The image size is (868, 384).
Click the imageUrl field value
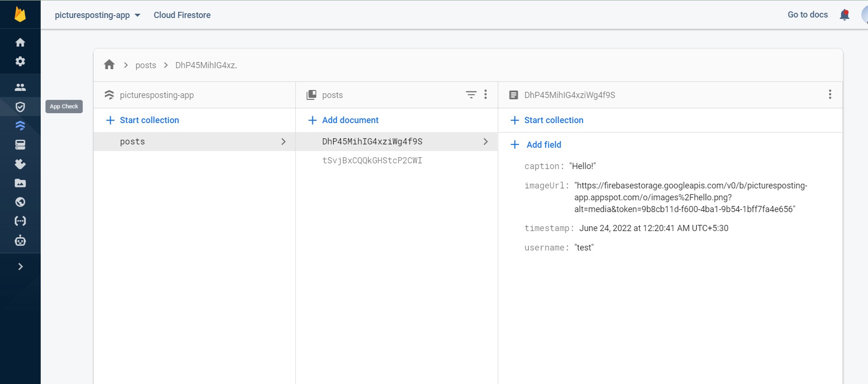point(691,197)
